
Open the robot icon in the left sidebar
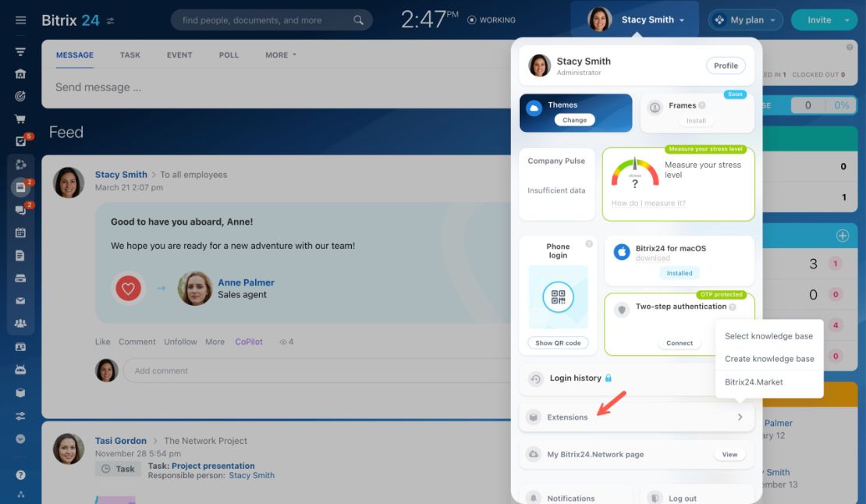click(x=20, y=370)
